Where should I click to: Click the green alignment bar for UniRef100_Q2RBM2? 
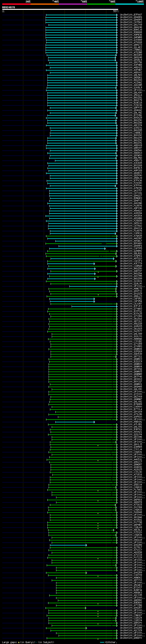[x=82, y=251]
